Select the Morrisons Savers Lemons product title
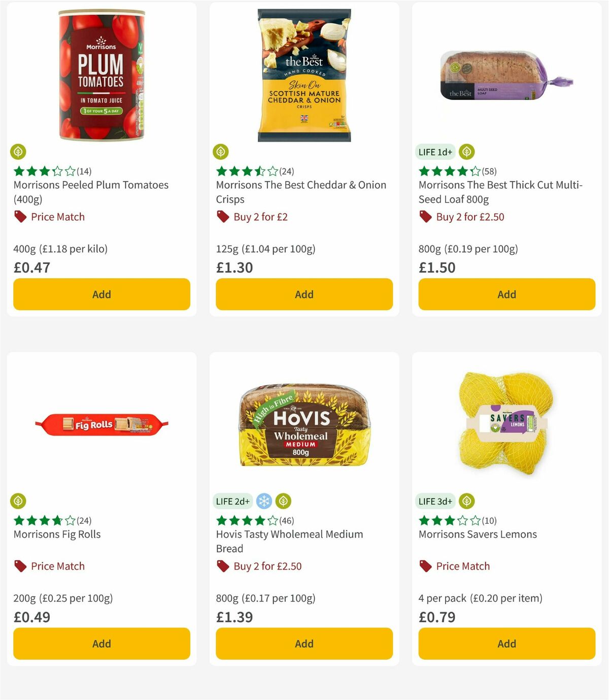This screenshot has width=609, height=700. (478, 535)
